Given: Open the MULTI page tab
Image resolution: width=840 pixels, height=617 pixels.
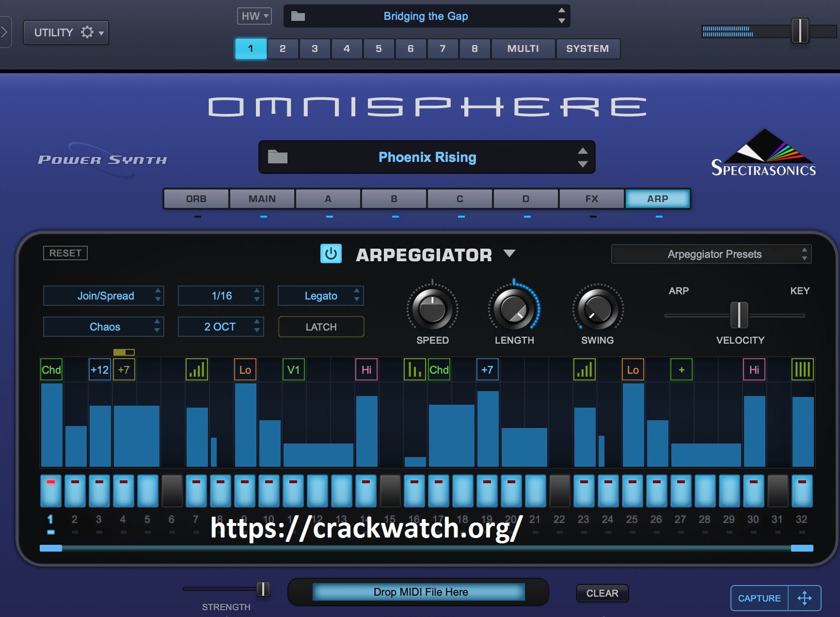Looking at the screenshot, I should coord(523,48).
